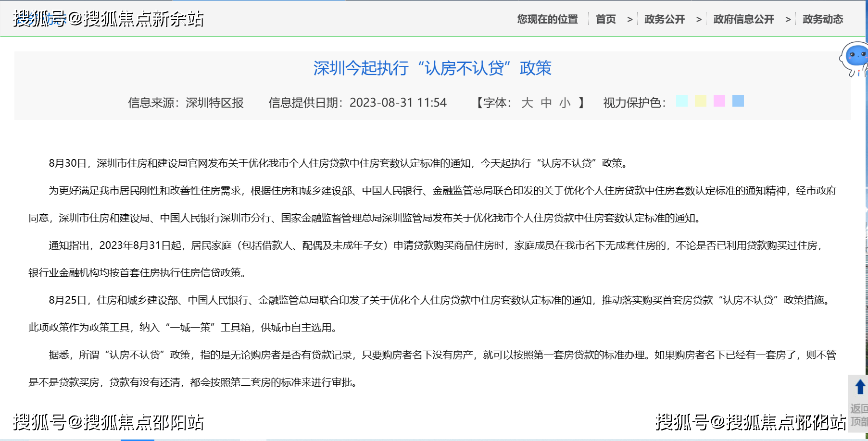Click the 您现在的位置 breadcrumb label
Viewport: 868px width, 441px height.
pyautogui.click(x=547, y=19)
